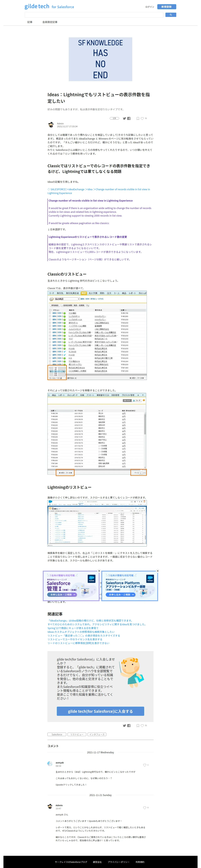Open related article Ideas:カスタムオブジェクトの参照項目も検索対象

click(81, 632)
